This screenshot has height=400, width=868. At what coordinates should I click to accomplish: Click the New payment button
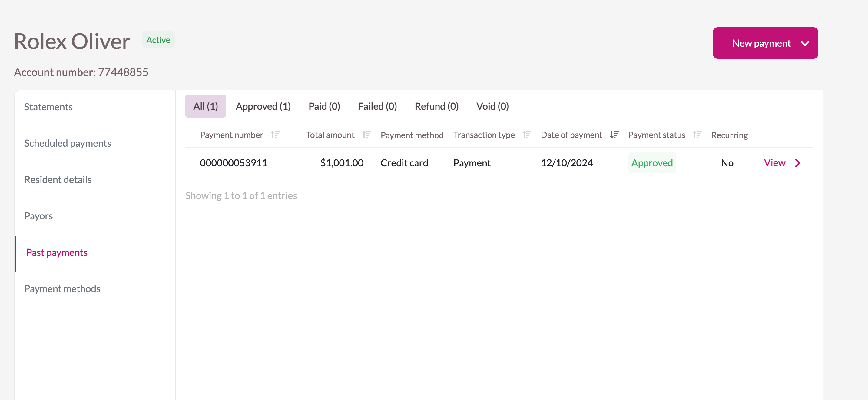[x=761, y=44]
